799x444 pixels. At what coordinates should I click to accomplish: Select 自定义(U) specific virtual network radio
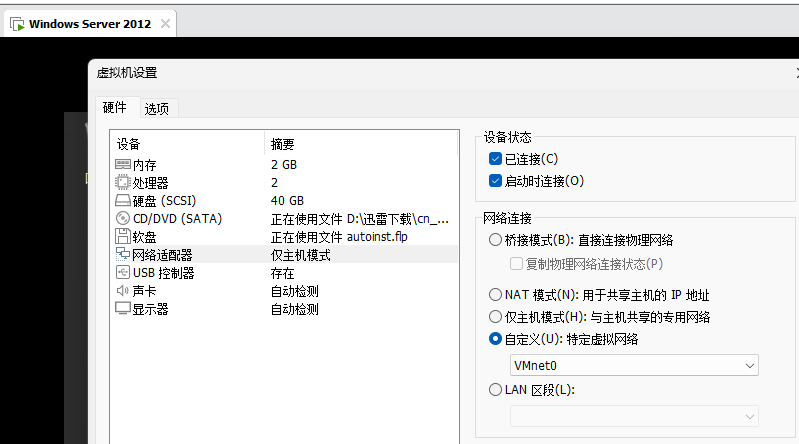coord(495,338)
